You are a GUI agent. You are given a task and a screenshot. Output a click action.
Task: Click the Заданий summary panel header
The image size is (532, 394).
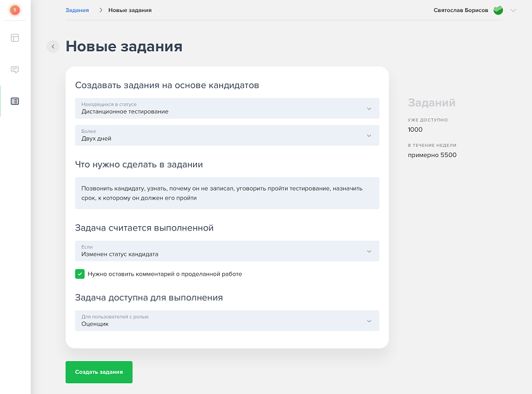[x=430, y=103]
